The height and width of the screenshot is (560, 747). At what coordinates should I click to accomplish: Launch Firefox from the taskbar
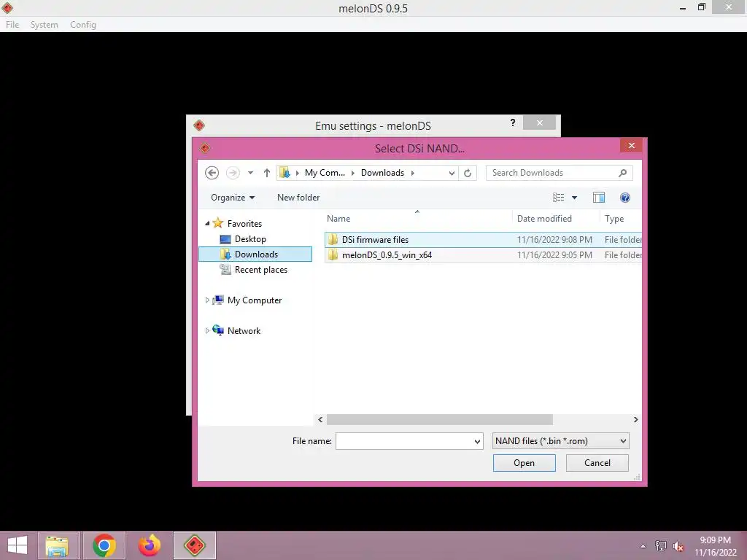tap(149, 545)
